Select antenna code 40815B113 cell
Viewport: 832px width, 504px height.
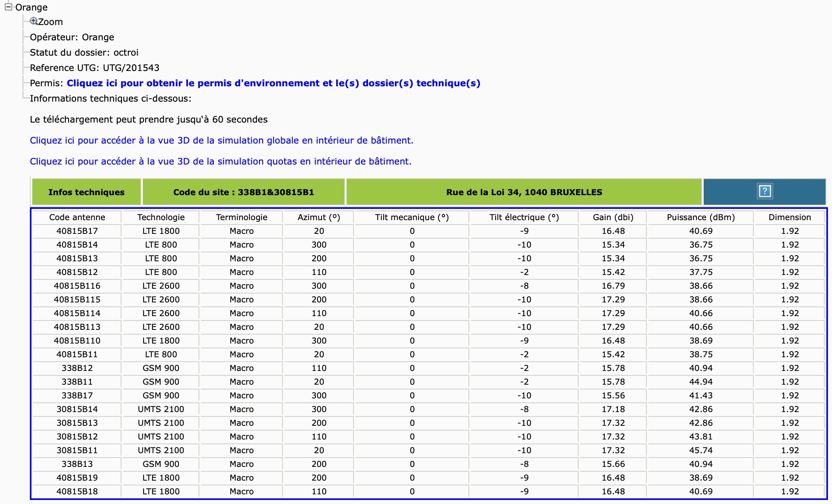pyautogui.click(x=77, y=327)
